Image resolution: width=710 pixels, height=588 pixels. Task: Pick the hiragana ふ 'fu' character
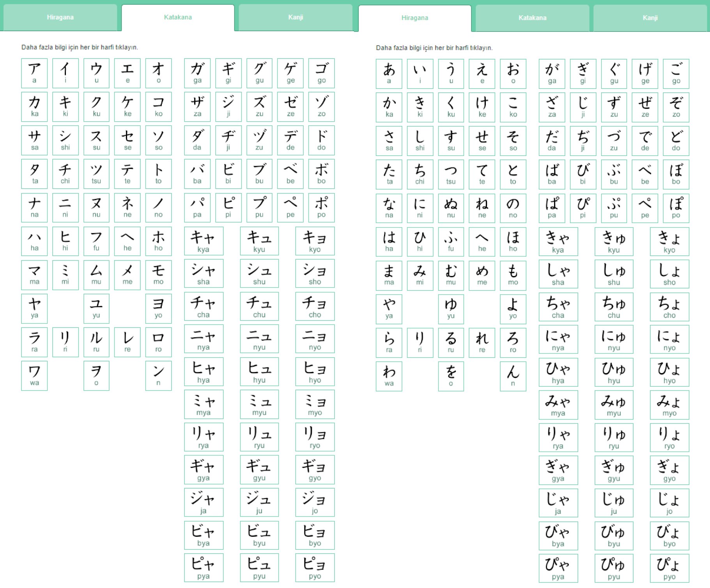tap(451, 242)
